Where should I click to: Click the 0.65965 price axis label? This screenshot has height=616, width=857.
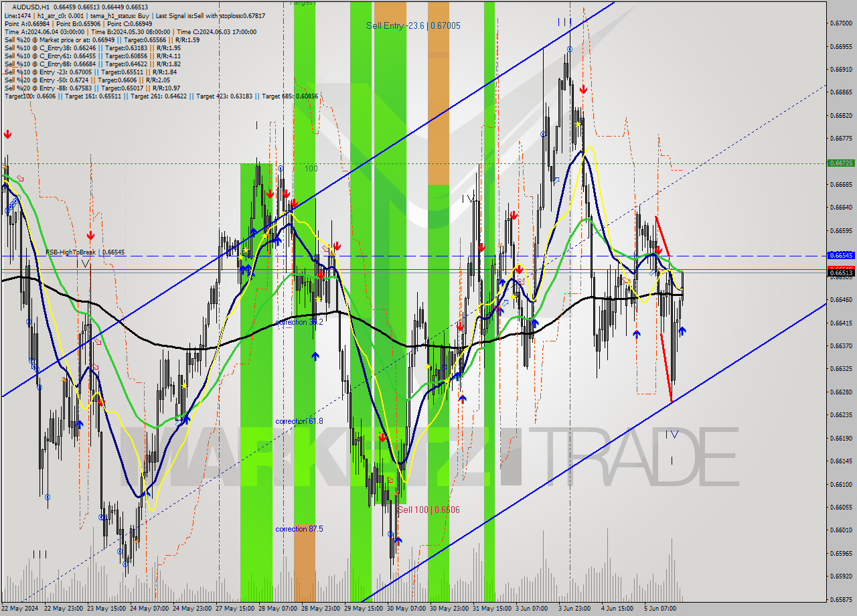pyautogui.click(x=841, y=553)
